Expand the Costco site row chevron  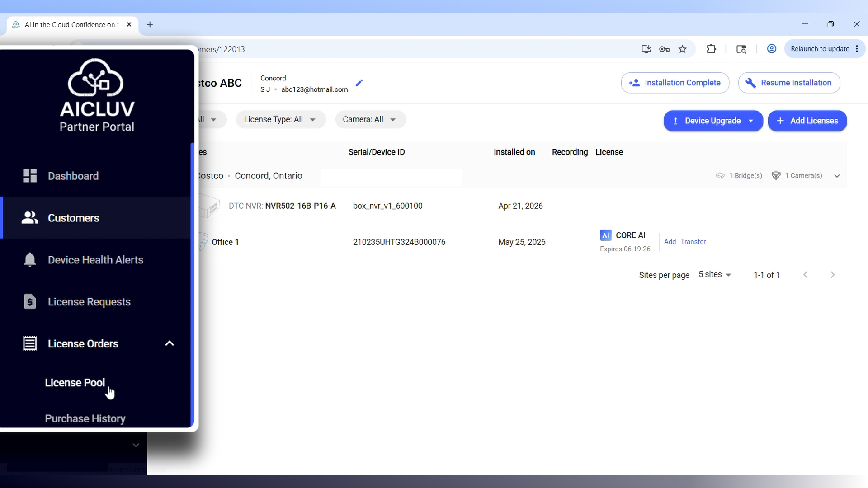coord(837,176)
